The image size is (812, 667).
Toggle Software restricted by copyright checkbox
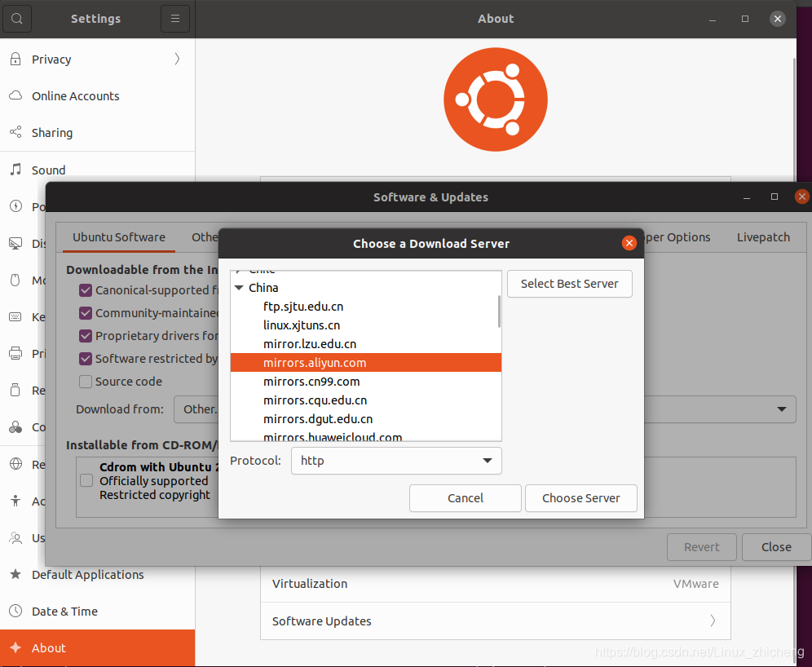pyautogui.click(x=86, y=359)
